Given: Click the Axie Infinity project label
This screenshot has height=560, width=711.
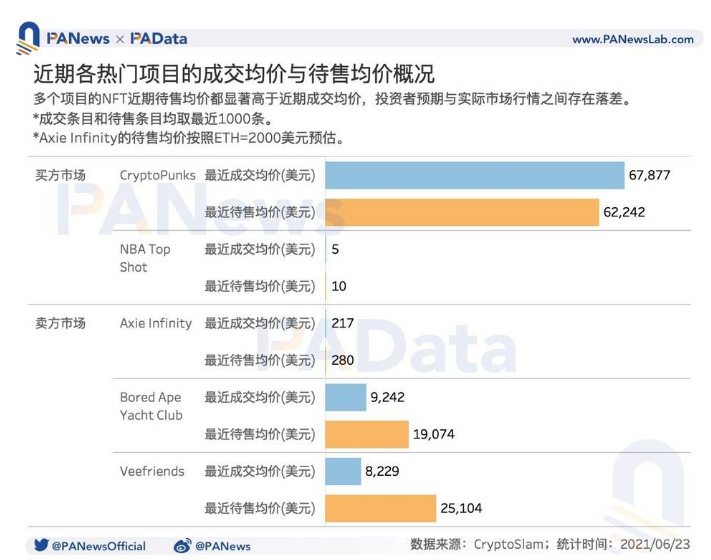Looking at the screenshot, I should pyautogui.click(x=156, y=323).
